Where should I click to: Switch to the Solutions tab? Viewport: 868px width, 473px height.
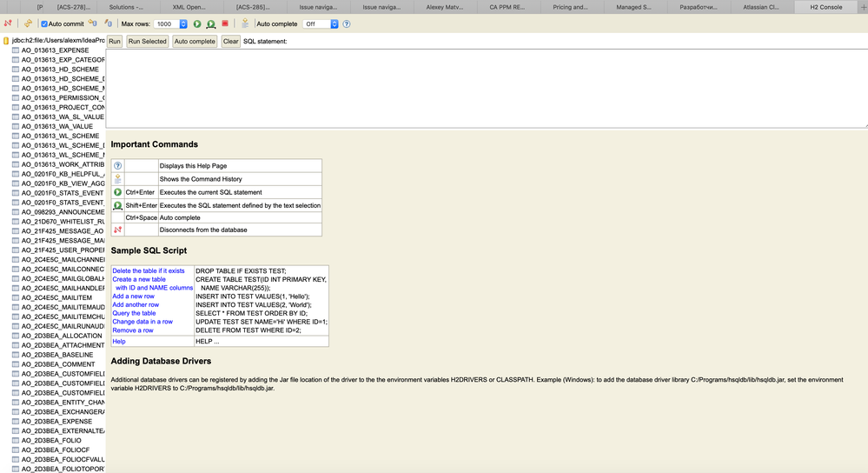coord(126,7)
